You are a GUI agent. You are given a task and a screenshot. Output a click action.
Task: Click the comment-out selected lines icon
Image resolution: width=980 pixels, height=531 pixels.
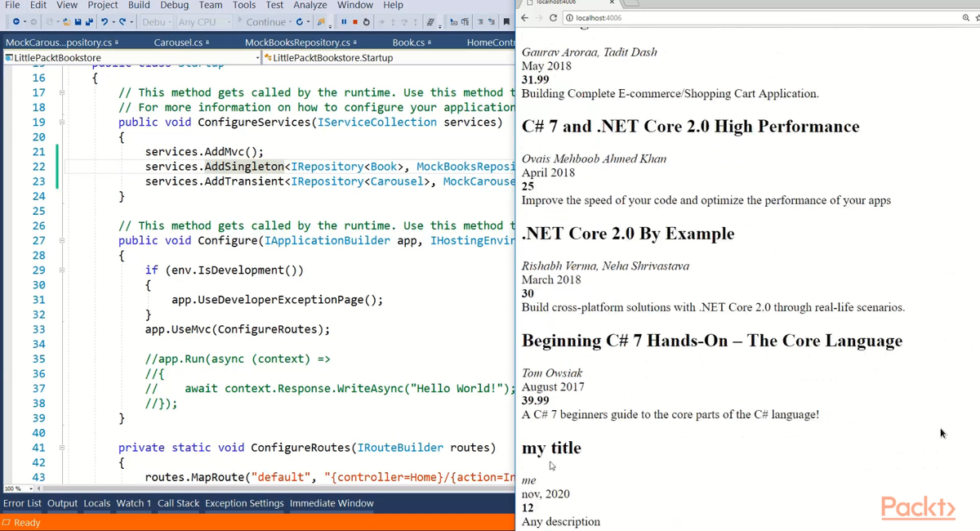(x=480, y=22)
